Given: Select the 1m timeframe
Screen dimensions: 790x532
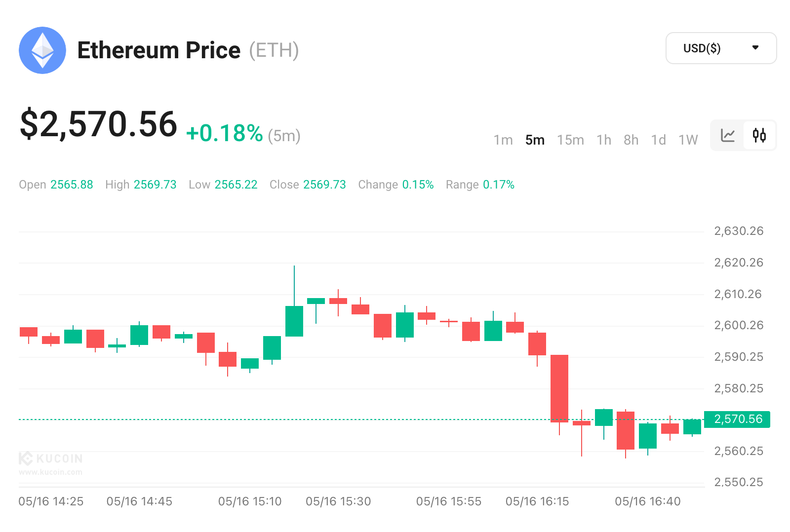Looking at the screenshot, I should (x=503, y=140).
